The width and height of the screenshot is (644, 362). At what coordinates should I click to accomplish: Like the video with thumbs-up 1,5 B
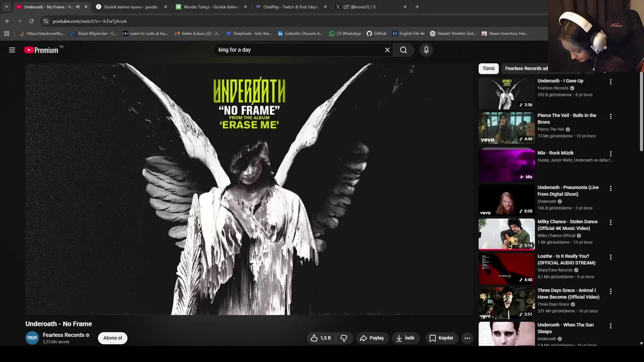pyautogui.click(x=320, y=338)
